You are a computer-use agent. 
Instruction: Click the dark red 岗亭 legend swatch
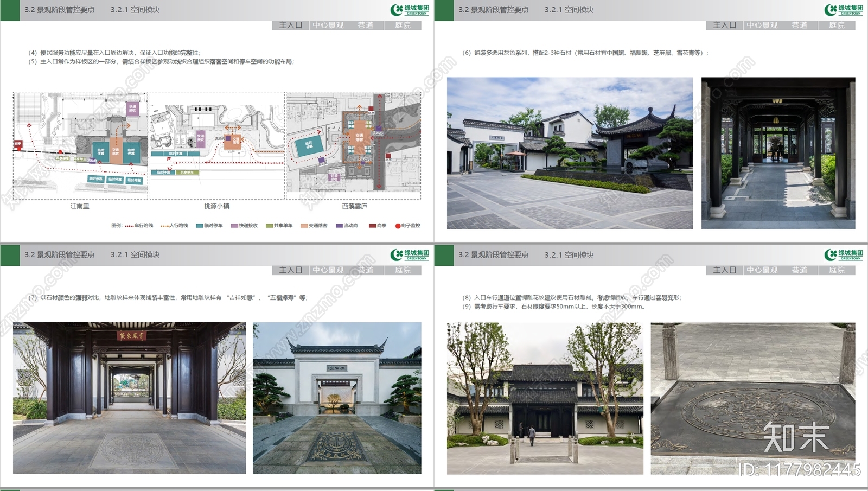(x=372, y=226)
